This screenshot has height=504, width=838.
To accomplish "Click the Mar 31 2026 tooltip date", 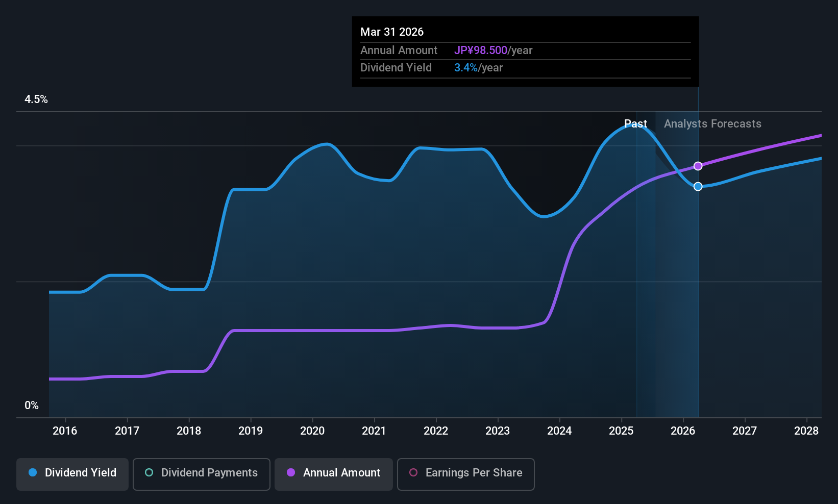I will [x=392, y=32].
